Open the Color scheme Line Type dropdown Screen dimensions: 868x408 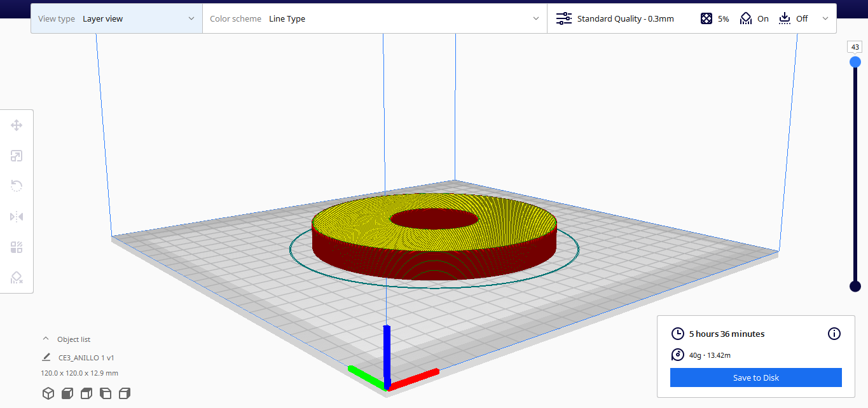tap(375, 18)
